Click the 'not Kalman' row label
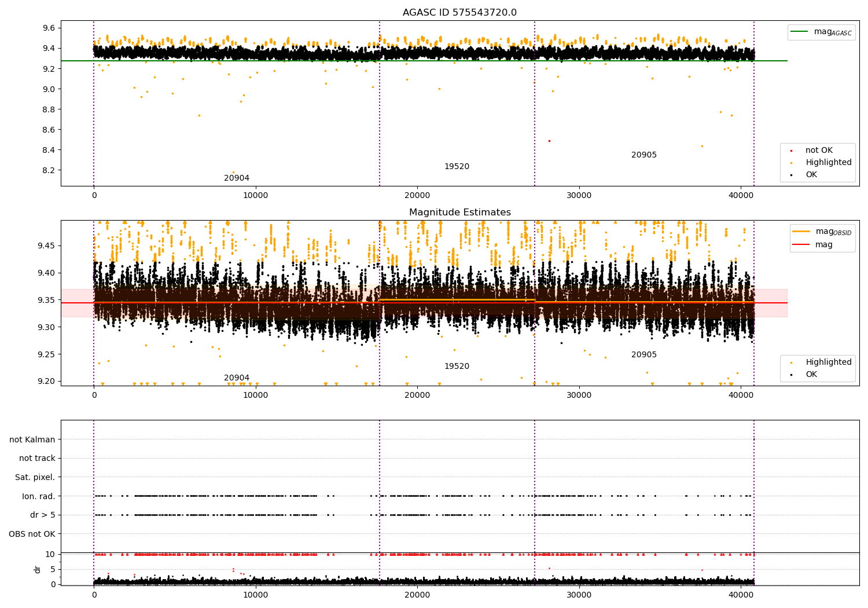The image size is (868, 608). click(32, 439)
